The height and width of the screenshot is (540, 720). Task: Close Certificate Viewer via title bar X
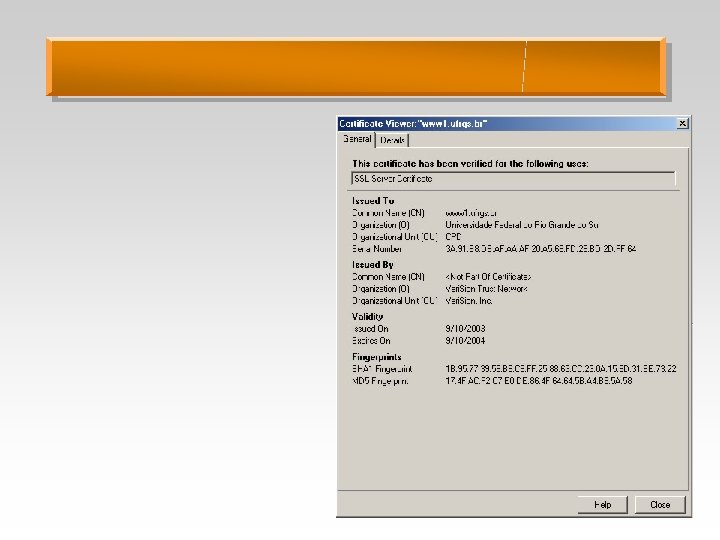(683, 124)
